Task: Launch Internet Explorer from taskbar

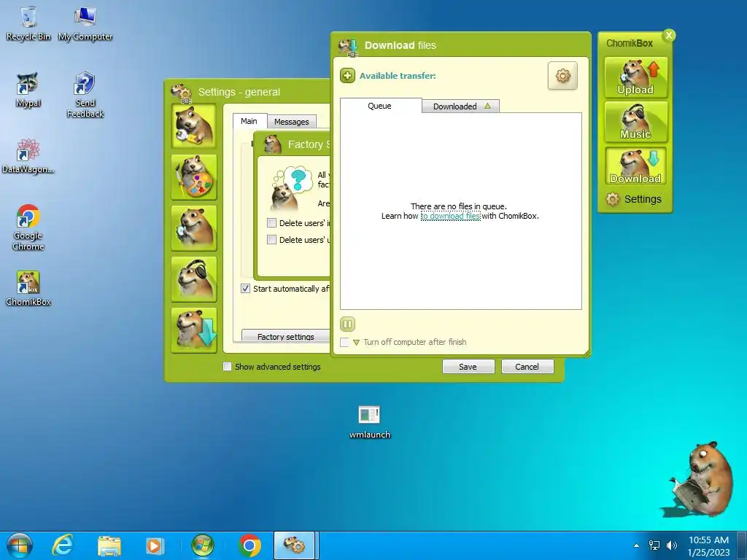Action: [x=63, y=545]
